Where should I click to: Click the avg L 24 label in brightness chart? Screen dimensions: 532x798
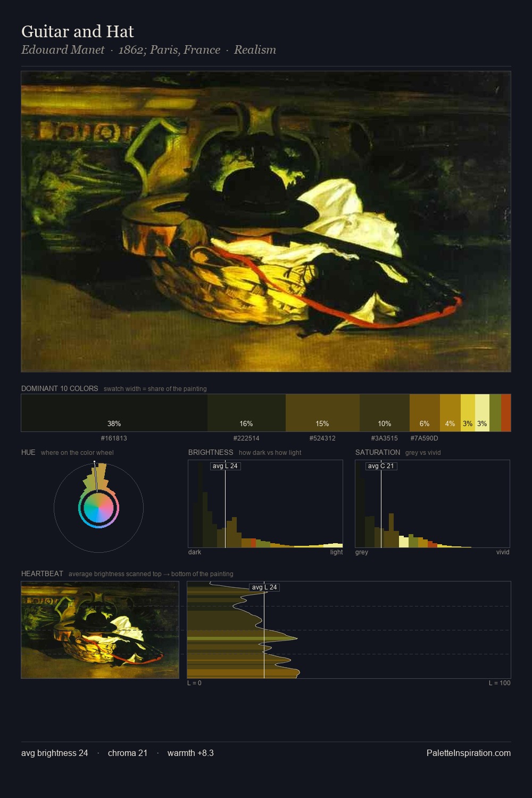click(226, 466)
